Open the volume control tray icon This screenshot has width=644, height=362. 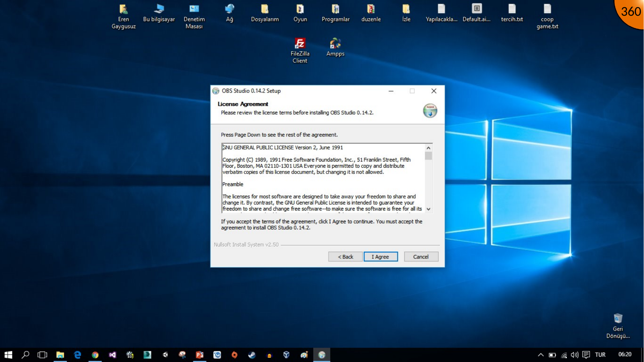575,355
